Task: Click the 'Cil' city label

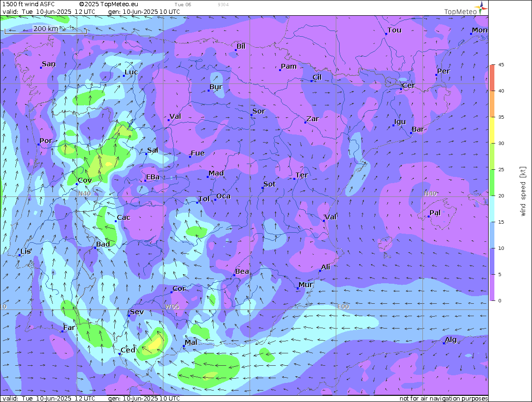Action: (x=317, y=77)
